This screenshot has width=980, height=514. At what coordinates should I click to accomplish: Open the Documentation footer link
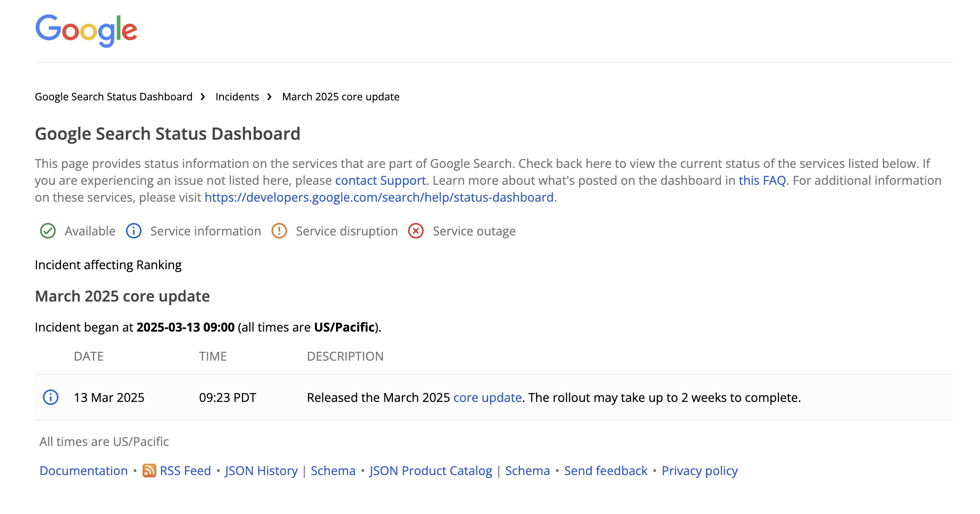[x=84, y=471]
